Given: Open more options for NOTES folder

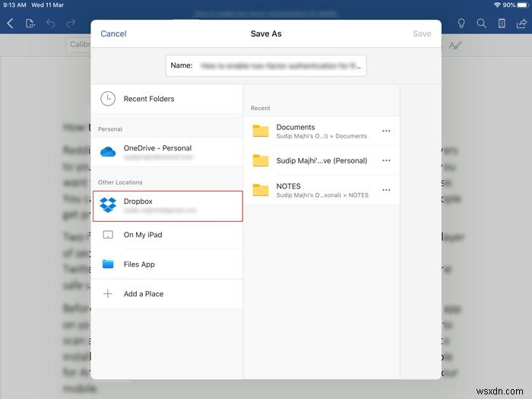Looking at the screenshot, I should click(386, 190).
